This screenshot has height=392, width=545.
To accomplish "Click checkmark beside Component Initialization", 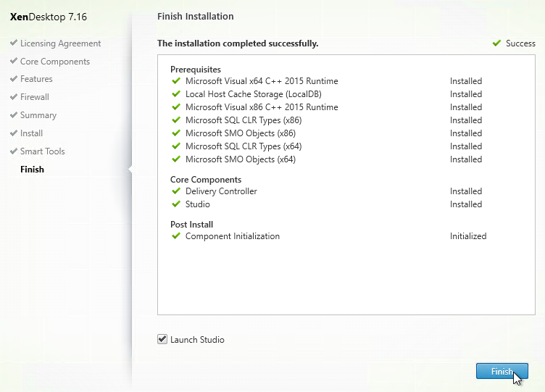I will click(x=176, y=236).
